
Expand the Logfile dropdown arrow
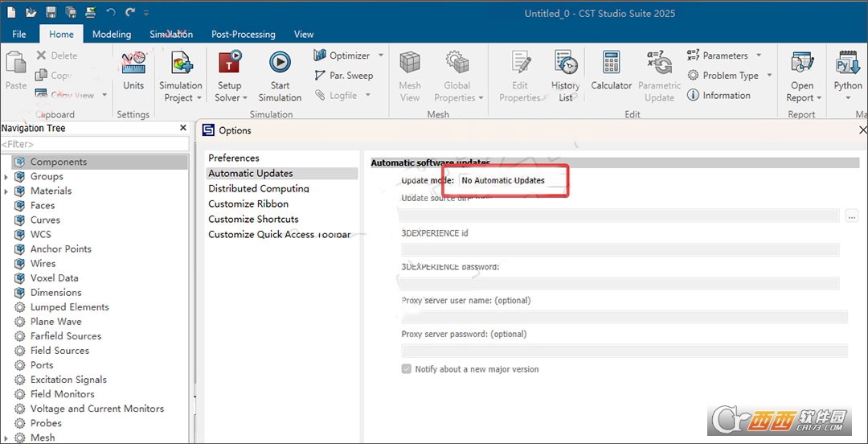pos(367,96)
